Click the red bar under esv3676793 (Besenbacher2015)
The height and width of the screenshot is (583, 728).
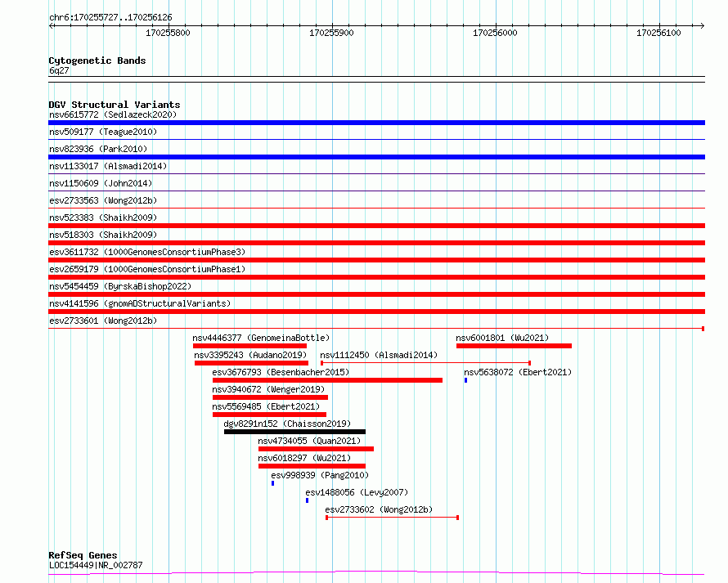coord(327,380)
